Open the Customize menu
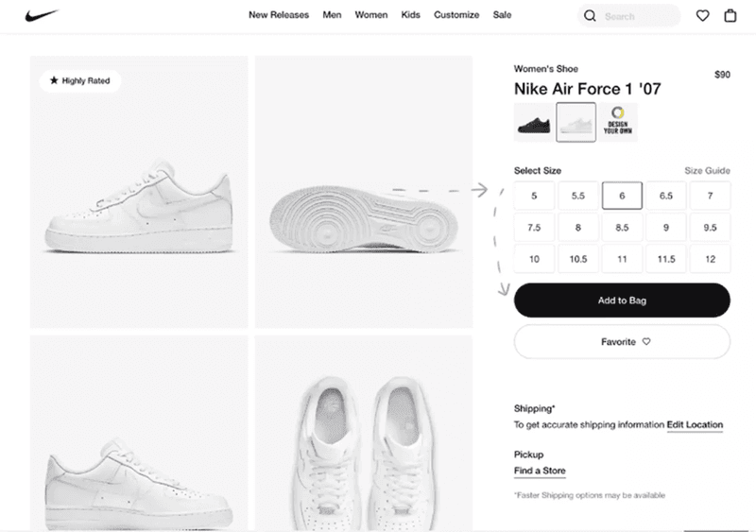This screenshot has width=756, height=532. (x=456, y=15)
